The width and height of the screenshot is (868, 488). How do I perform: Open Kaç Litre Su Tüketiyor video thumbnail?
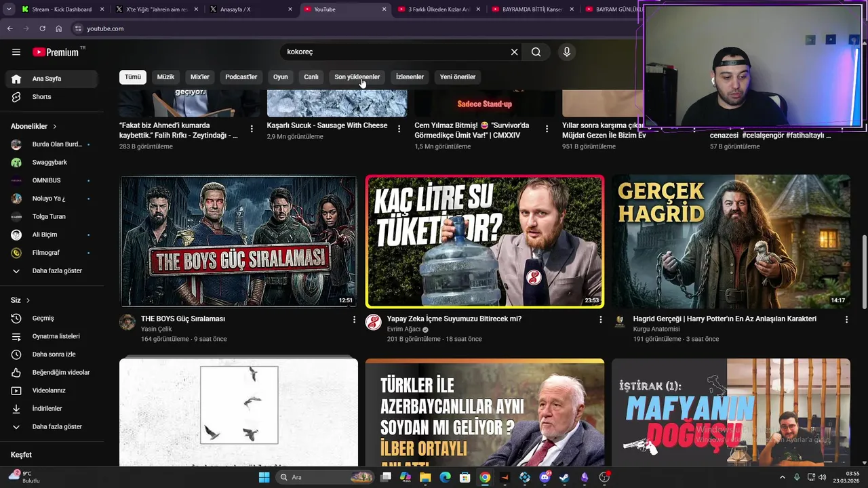click(x=484, y=241)
